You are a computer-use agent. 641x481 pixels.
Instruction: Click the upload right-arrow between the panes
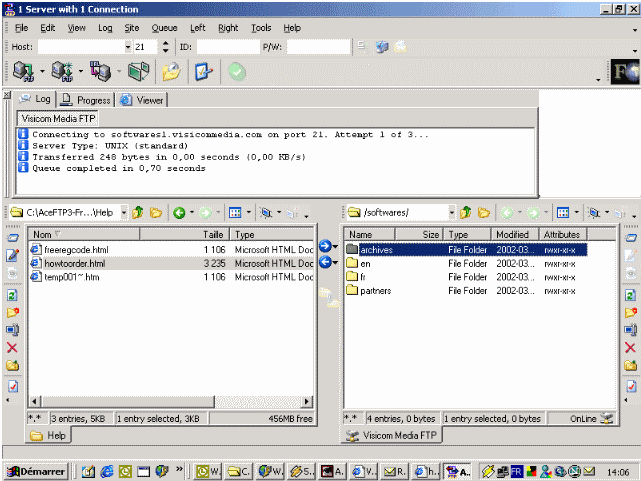326,246
